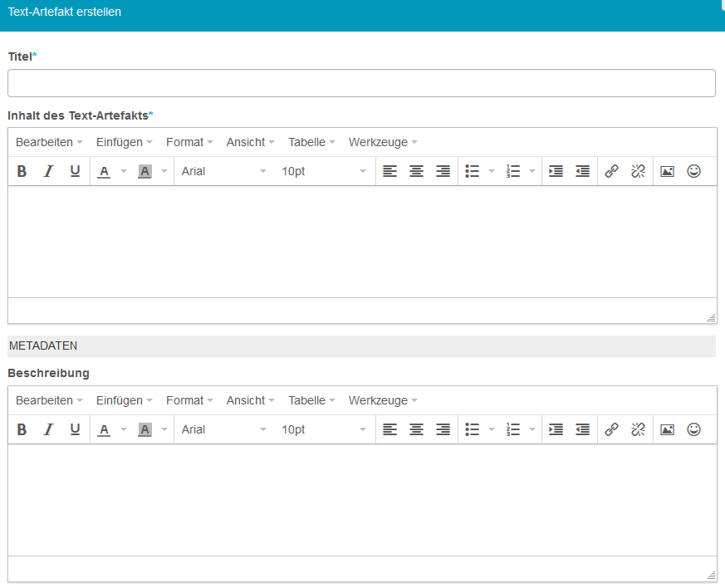Screen dimensions: 725x588
Task: Decrease indent in the Beschreibung editor
Action: pos(582,429)
